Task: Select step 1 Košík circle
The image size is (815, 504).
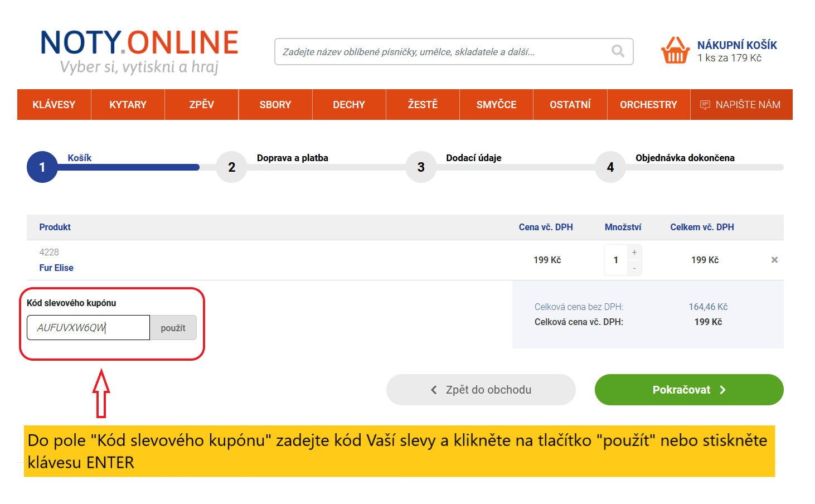Action: click(x=42, y=167)
